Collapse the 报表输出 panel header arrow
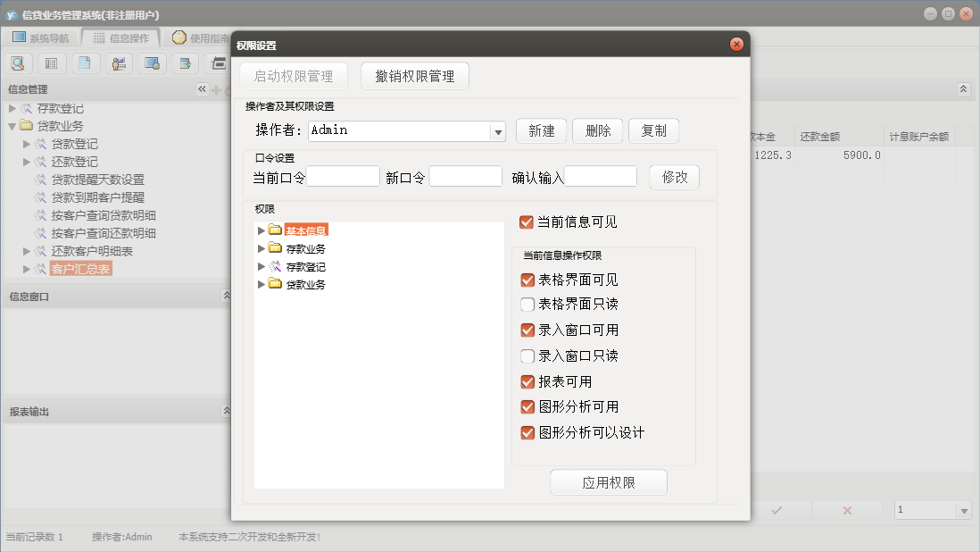 226,410
